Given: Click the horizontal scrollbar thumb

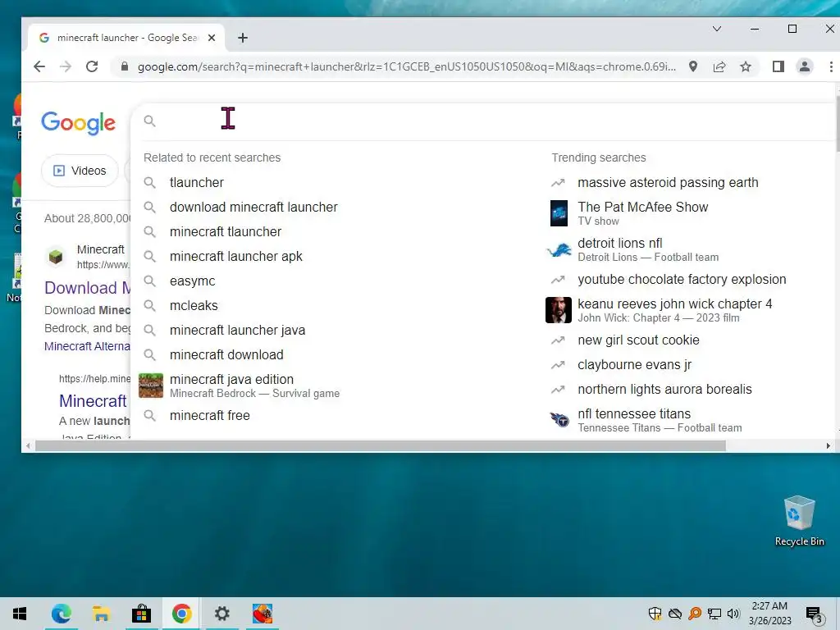Looking at the screenshot, I should click(381, 445).
